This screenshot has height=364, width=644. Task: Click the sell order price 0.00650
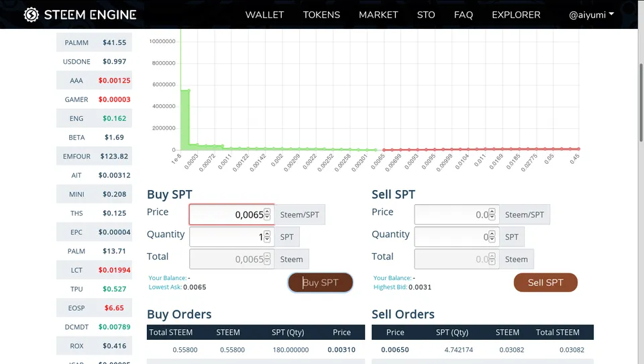point(394,350)
